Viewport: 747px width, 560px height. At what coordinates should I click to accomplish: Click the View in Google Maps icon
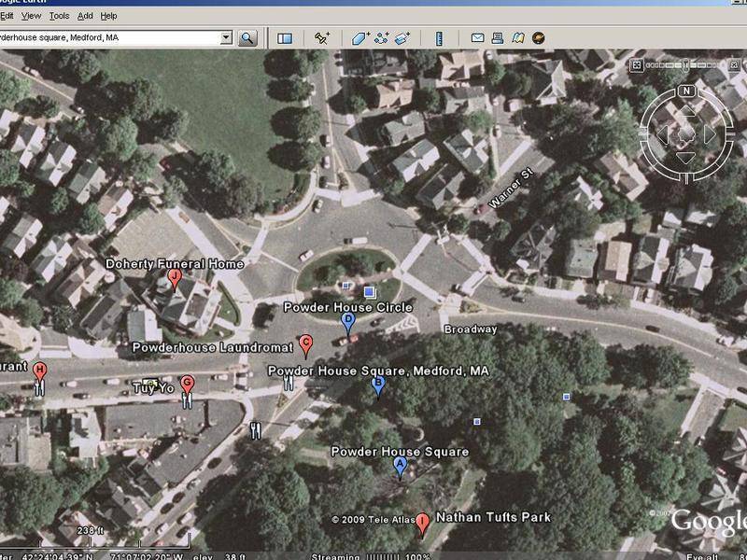pos(518,38)
